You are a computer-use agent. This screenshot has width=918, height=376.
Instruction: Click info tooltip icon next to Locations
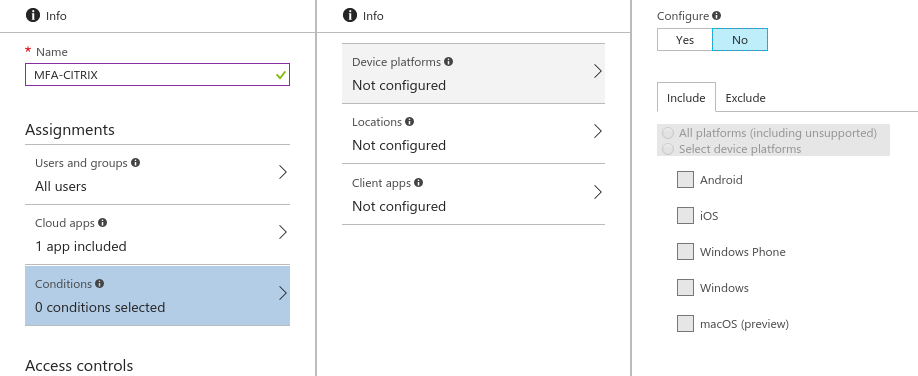click(x=409, y=122)
